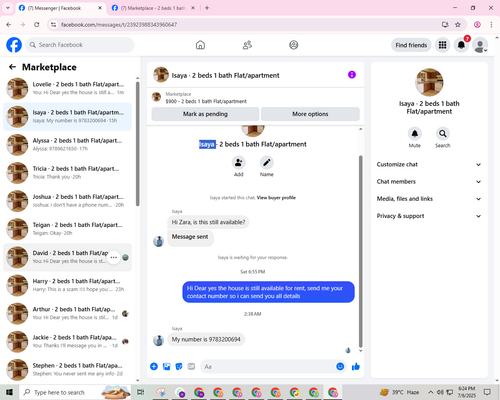The image size is (500, 400).
Task: Choose a sticker in the composer
Action: point(179,367)
